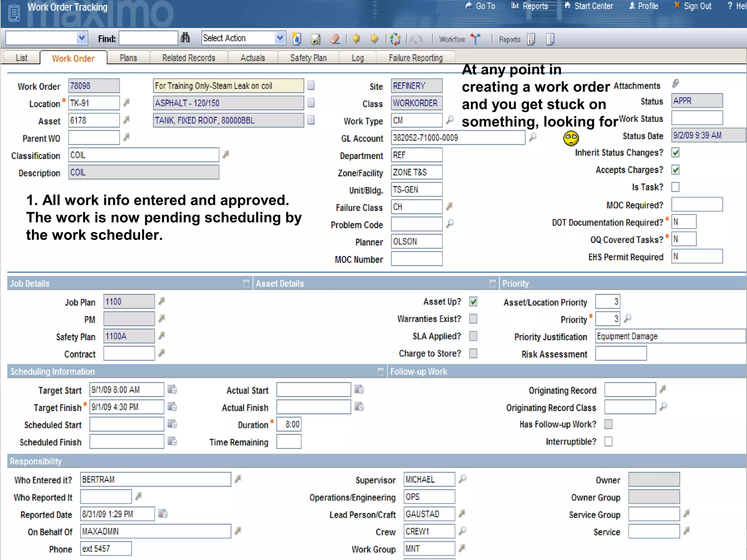The width and height of the screenshot is (747, 560).
Task: Open Originating Record Class lookup magnifier
Action: (663, 406)
